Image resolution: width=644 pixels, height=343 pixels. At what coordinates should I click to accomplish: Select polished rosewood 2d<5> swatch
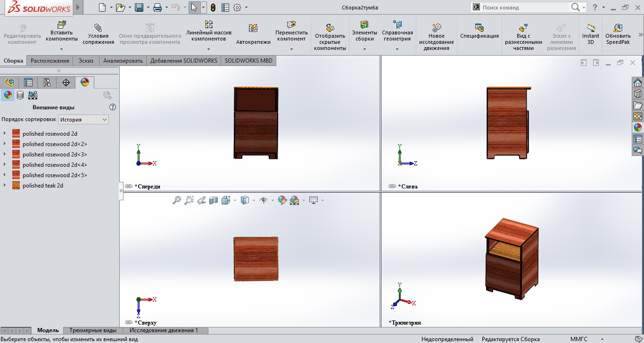click(x=16, y=175)
